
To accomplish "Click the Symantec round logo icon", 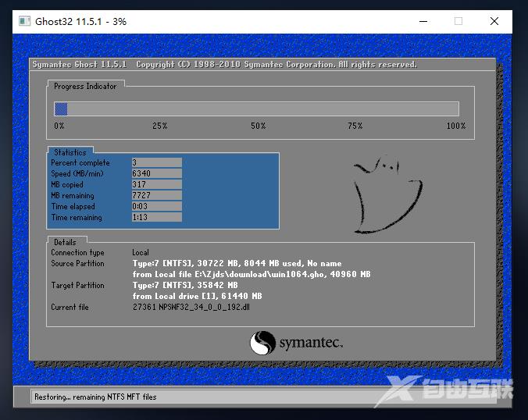I will [262, 343].
